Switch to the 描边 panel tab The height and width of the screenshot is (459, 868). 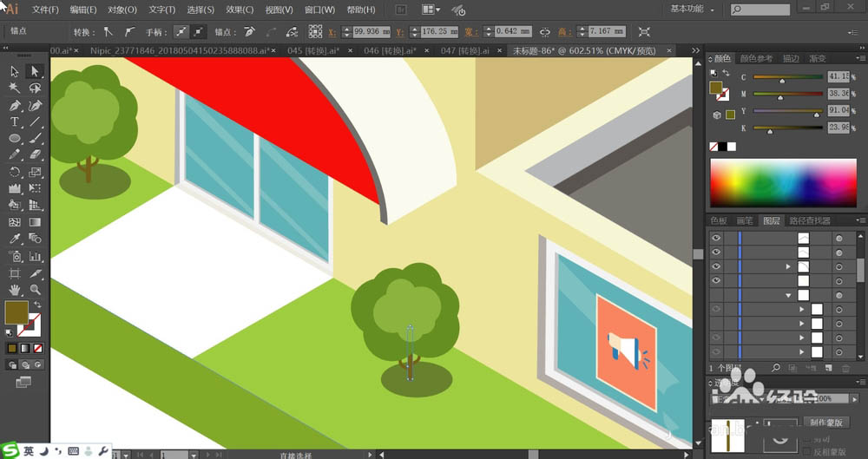coord(791,58)
